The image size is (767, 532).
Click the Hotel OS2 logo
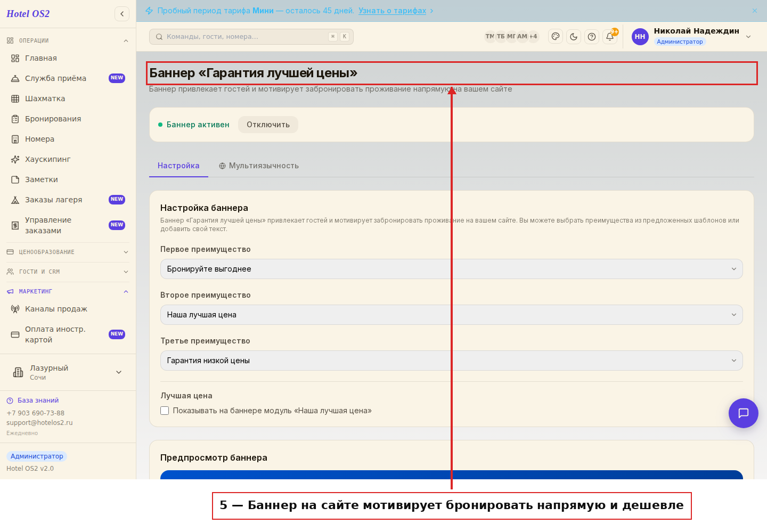tap(28, 14)
